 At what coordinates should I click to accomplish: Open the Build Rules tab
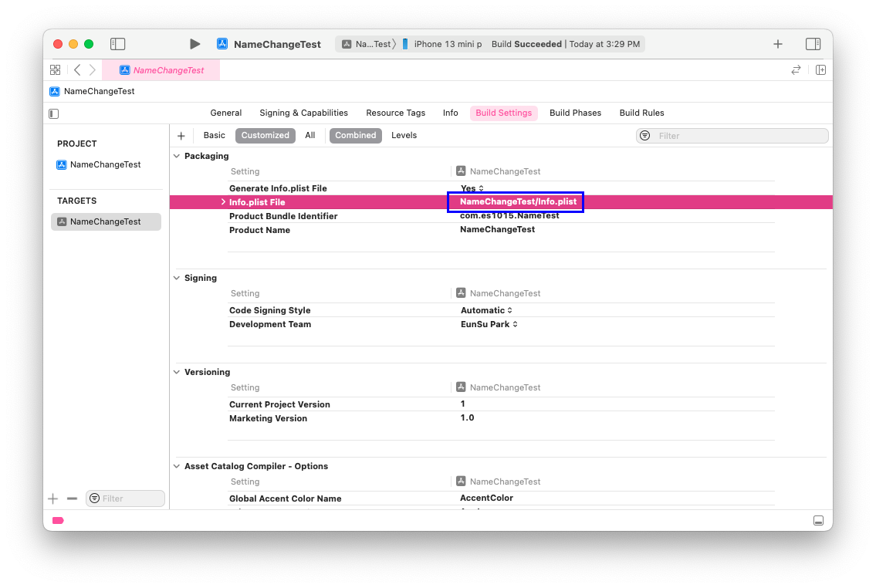coord(641,113)
